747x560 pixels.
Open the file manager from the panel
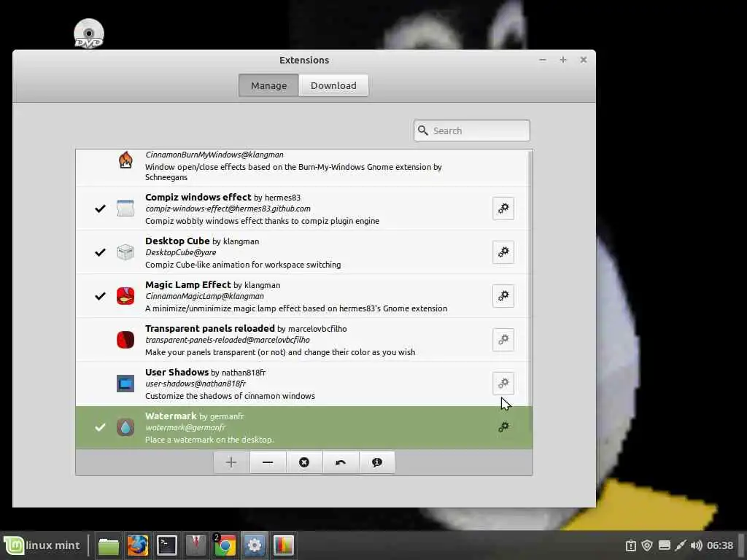(x=109, y=545)
